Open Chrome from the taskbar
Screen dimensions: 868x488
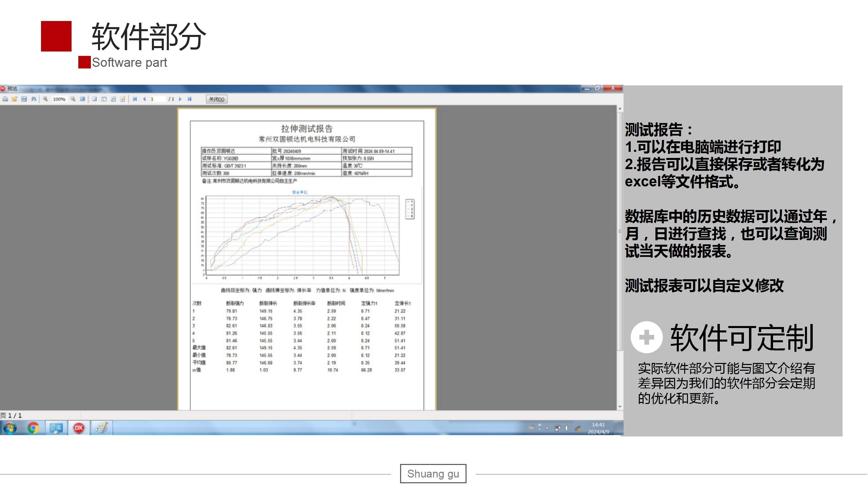(x=33, y=428)
